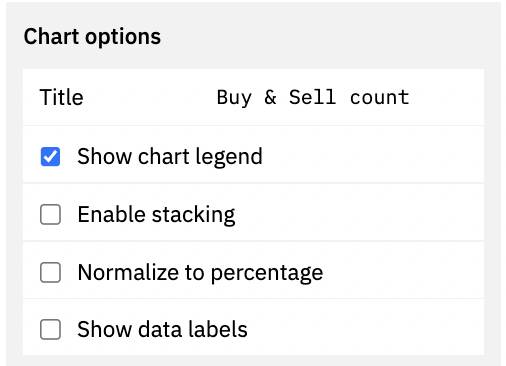Tick the Normalize to percentage checkbox
The height and width of the screenshot is (366, 506).
tap(50, 272)
